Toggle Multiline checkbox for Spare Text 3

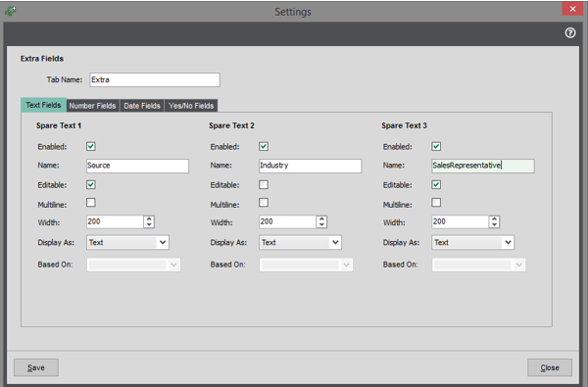[436, 203]
